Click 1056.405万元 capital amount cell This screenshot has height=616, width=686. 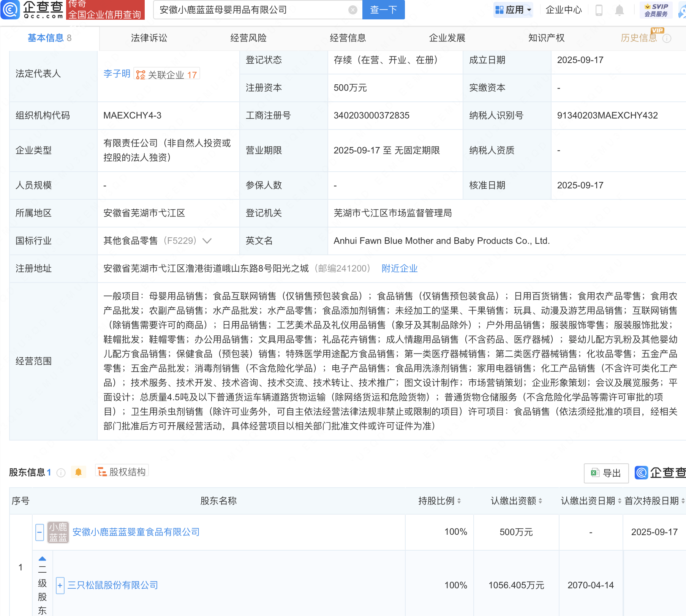(516, 585)
